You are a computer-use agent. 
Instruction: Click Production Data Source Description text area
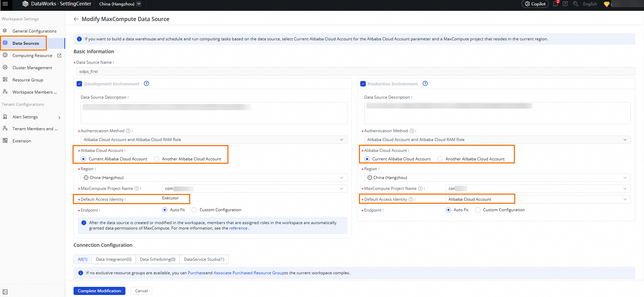coord(497,113)
